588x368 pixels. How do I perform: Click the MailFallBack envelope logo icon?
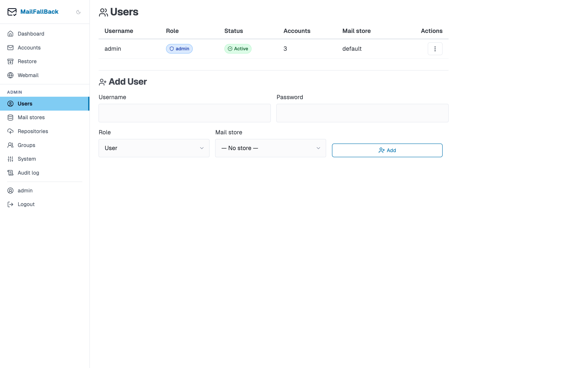click(x=12, y=12)
